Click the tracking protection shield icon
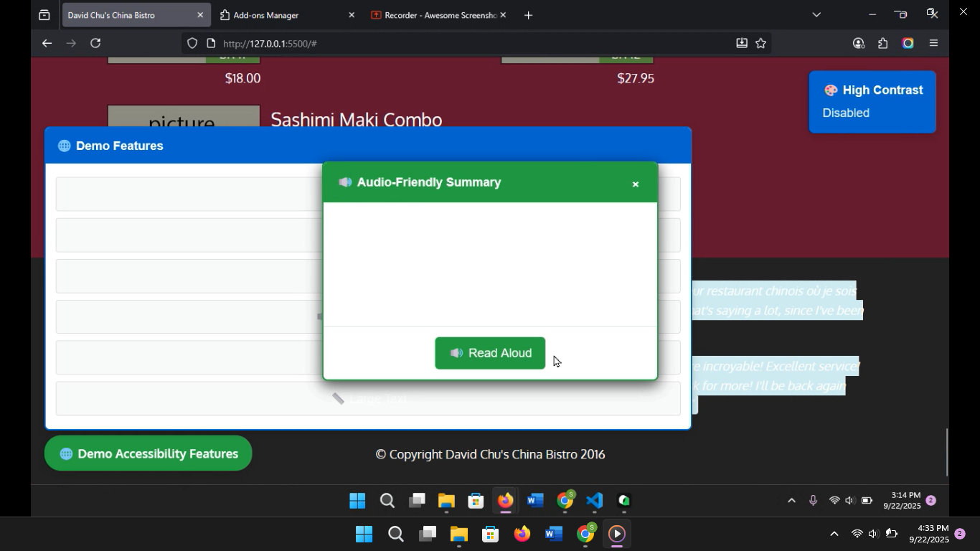Screen dimensions: 980x551 click(x=192, y=44)
